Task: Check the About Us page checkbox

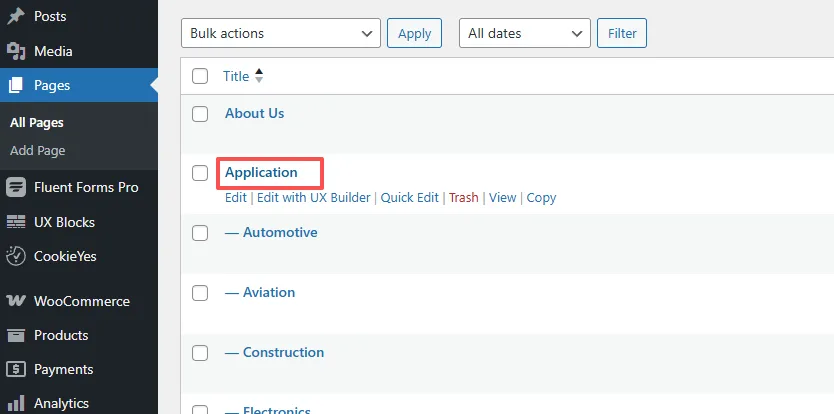Action: pos(200,113)
